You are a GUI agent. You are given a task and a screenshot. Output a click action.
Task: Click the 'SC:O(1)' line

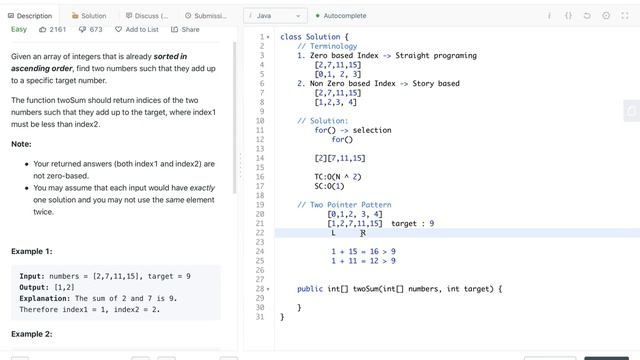[x=329, y=186]
